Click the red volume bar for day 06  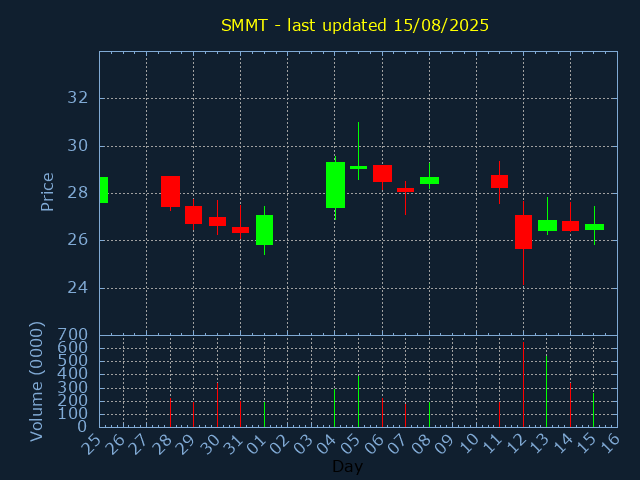click(x=382, y=413)
